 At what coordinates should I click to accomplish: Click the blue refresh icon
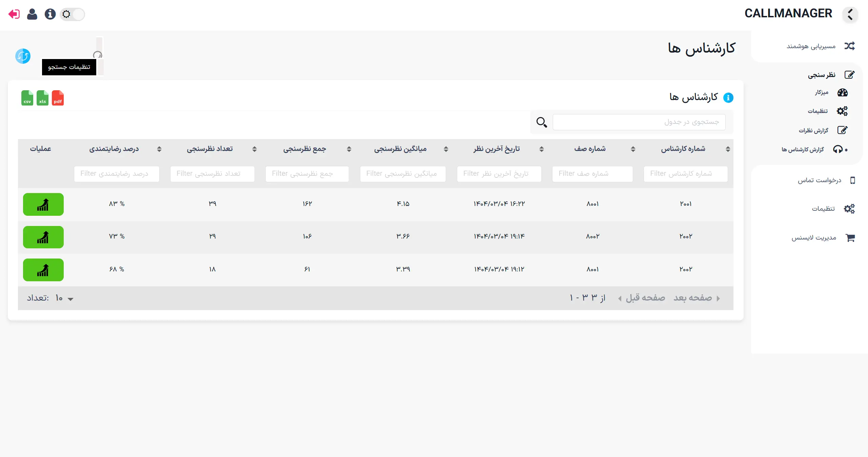pyautogui.click(x=23, y=56)
